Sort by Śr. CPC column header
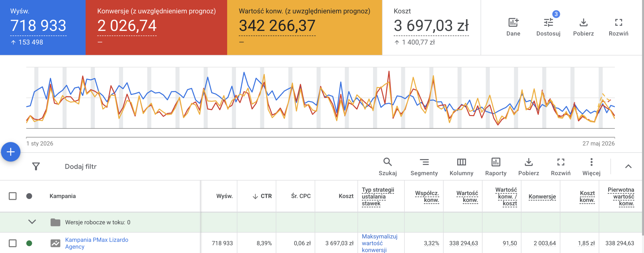644x253 pixels. point(301,196)
